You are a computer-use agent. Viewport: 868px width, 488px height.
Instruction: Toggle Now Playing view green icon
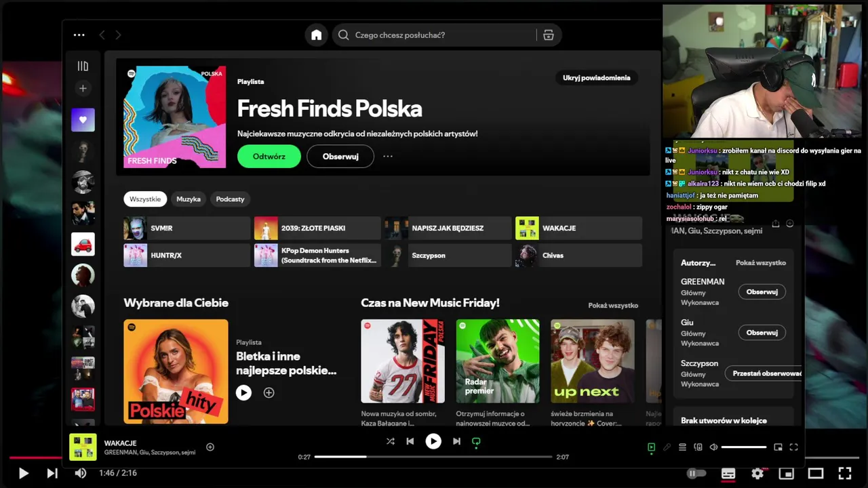pyautogui.click(x=651, y=447)
